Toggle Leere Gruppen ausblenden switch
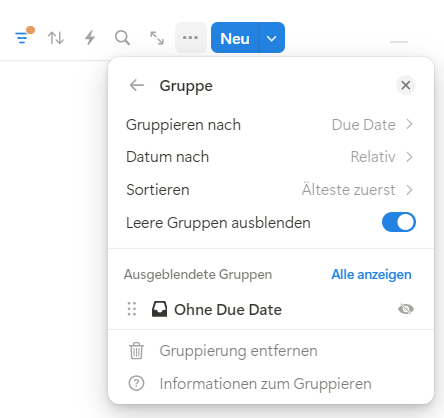Screen dimensions: 444x418 tap(399, 222)
